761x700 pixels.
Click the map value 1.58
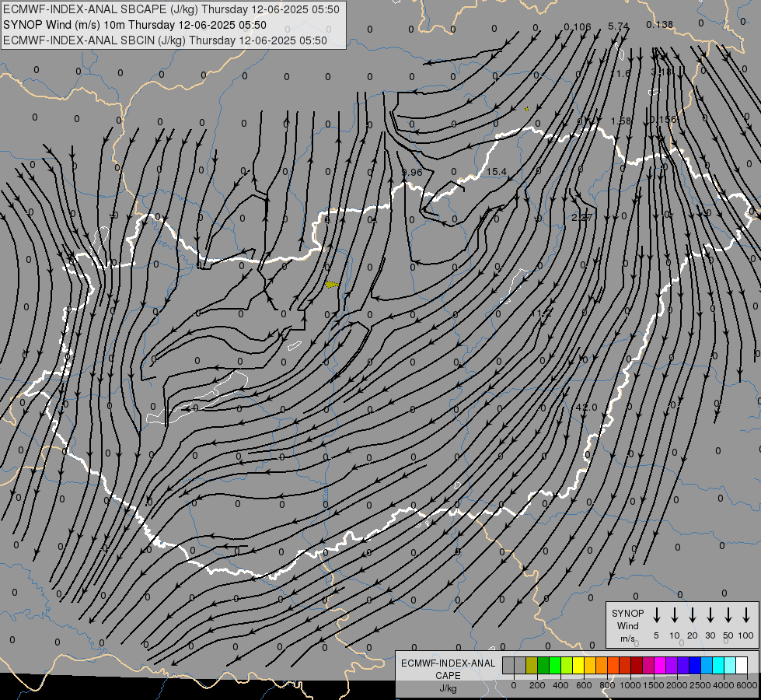tap(621, 121)
